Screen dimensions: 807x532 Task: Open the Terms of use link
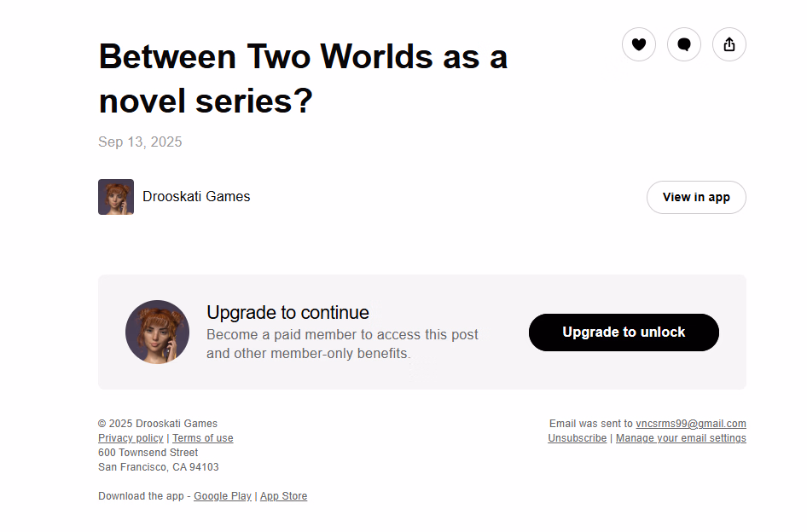tap(203, 438)
